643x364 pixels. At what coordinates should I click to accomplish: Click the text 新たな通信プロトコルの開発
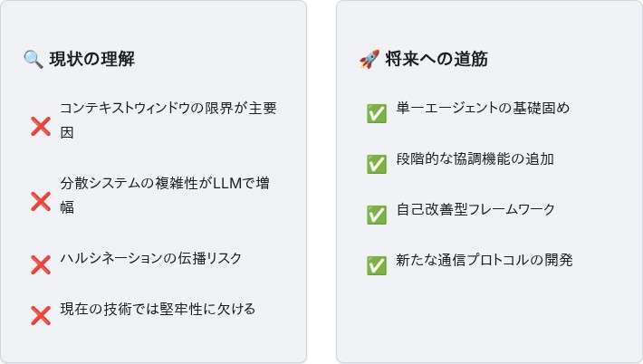click(x=485, y=260)
